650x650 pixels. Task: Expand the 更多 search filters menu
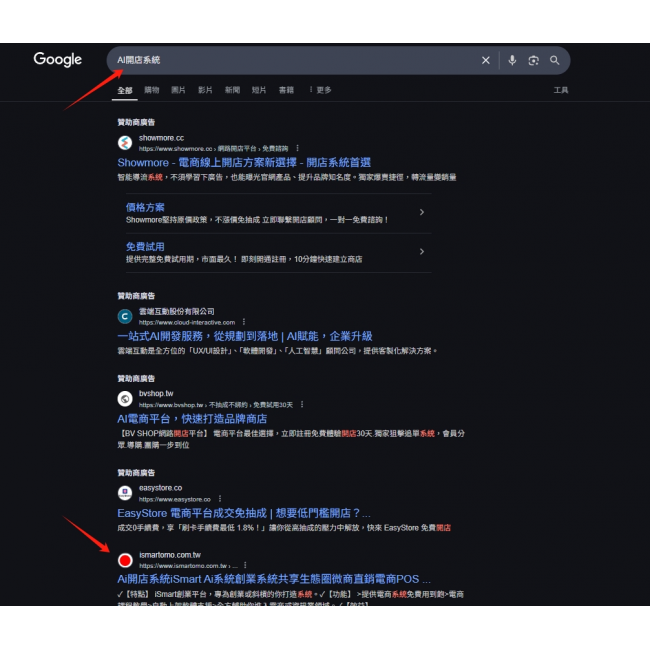coord(320,90)
